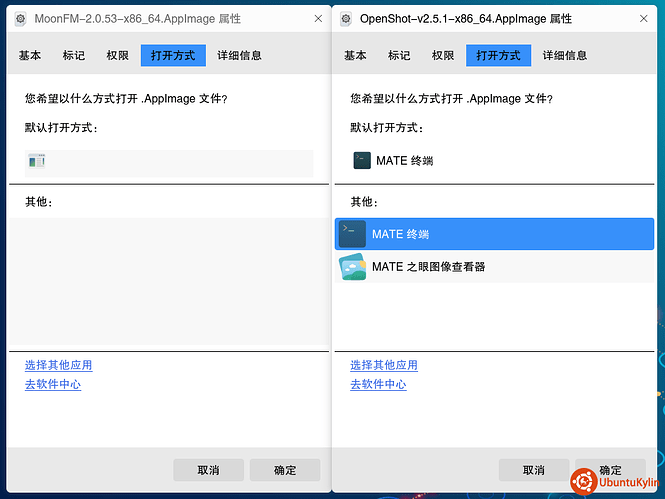Open the 标记 tab in MoonFM window
Viewport: 665px width, 499px height.
[73, 56]
